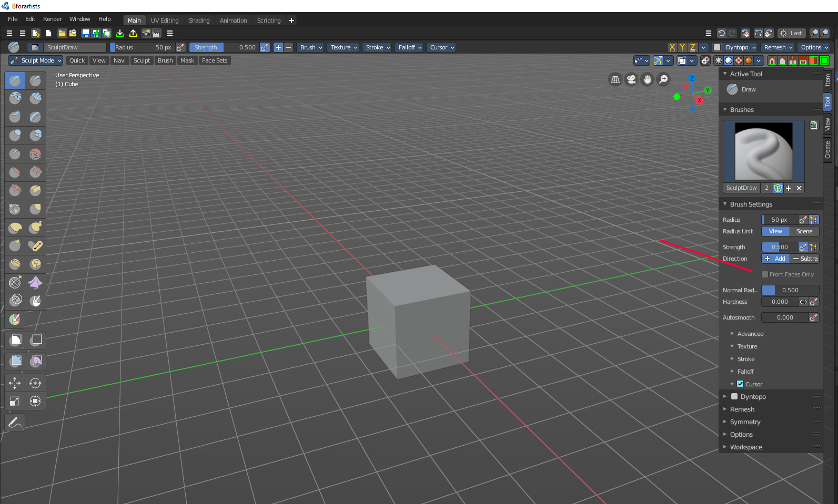Click the SculptDraw brush preview thumbnail

(x=763, y=151)
